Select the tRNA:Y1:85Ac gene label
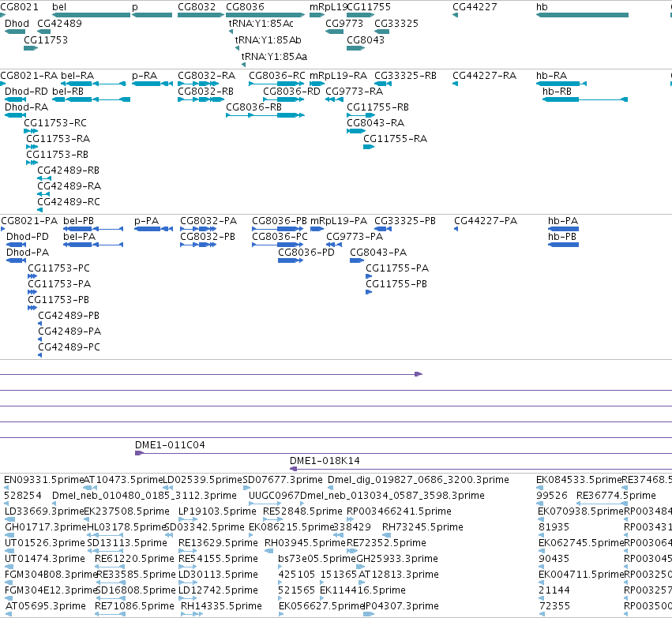The height and width of the screenshot is (618, 672). coord(261,24)
